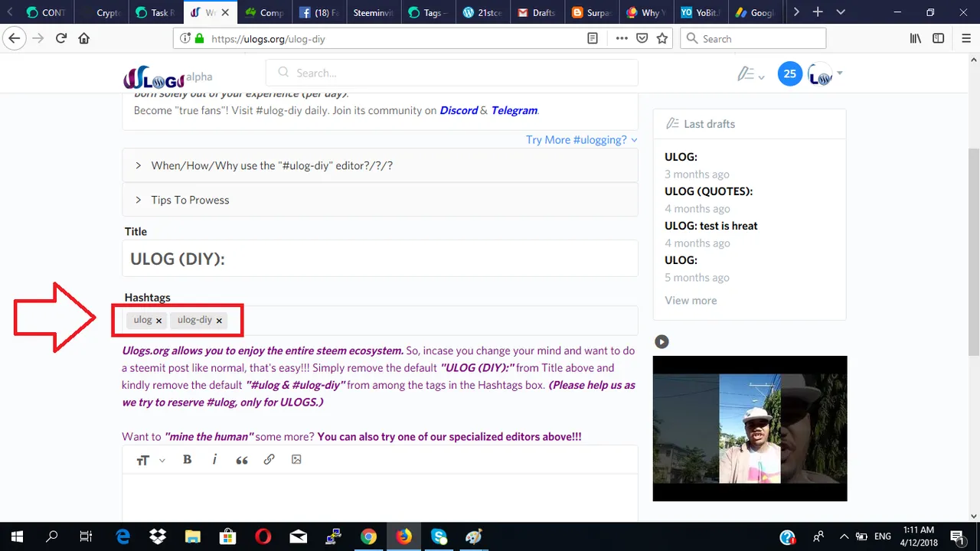The image size is (980, 551).
Task: Remove the ulog hashtag
Action: 159,321
